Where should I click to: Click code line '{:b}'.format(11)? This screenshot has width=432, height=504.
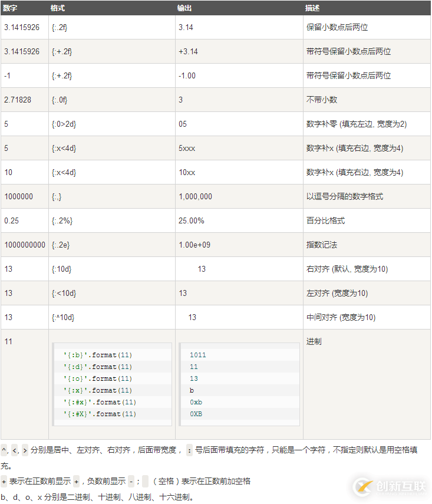(98, 355)
